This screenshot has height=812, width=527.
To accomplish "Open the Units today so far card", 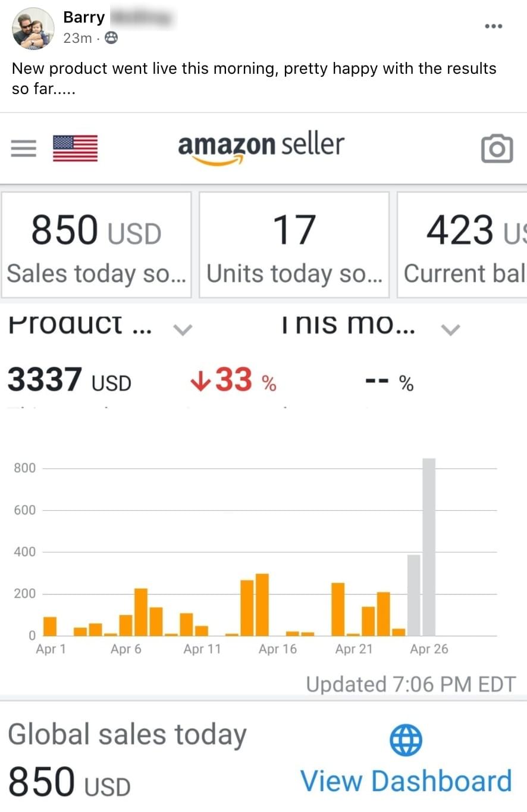I will pyautogui.click(x=294, y=245).
